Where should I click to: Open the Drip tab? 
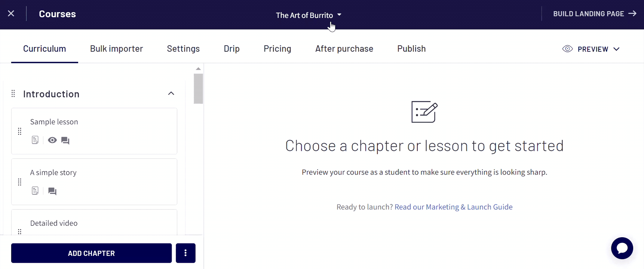click(x=231, y=49)
